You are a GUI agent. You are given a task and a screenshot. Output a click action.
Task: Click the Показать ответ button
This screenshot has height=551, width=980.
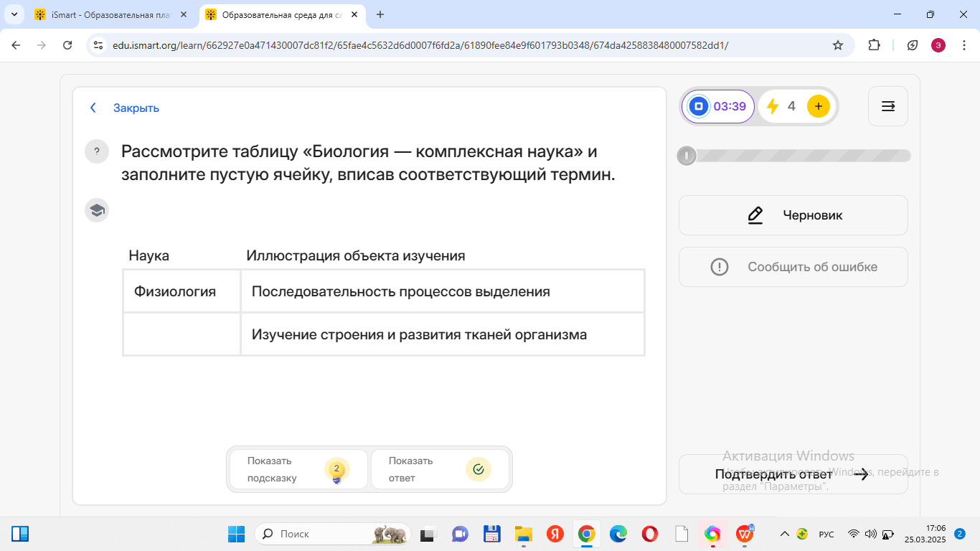click(440, 469)
